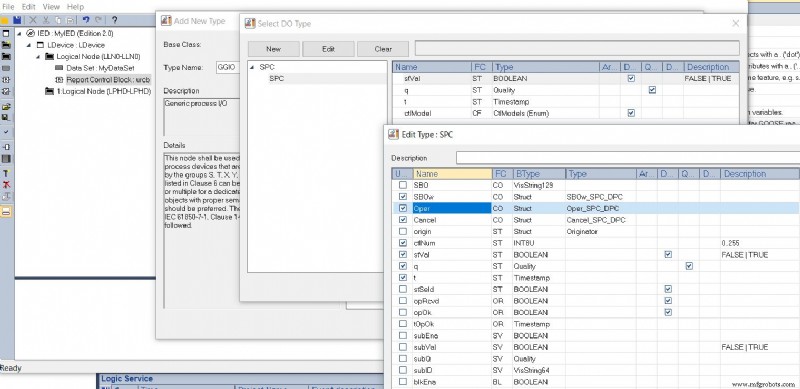Toggle the Cancel row checkbox
This screenshot has width=800, height=389.
[403, 220]
